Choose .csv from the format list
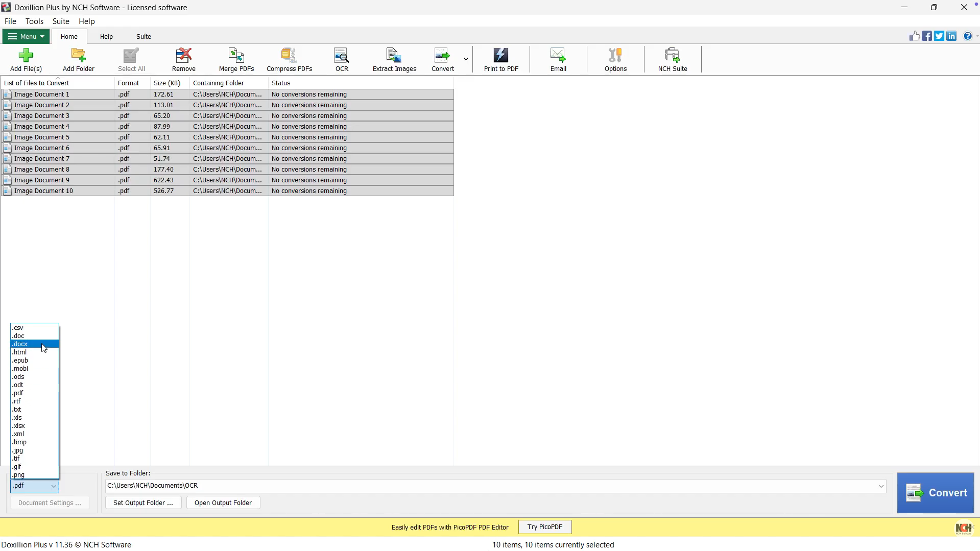 [35, 328]
